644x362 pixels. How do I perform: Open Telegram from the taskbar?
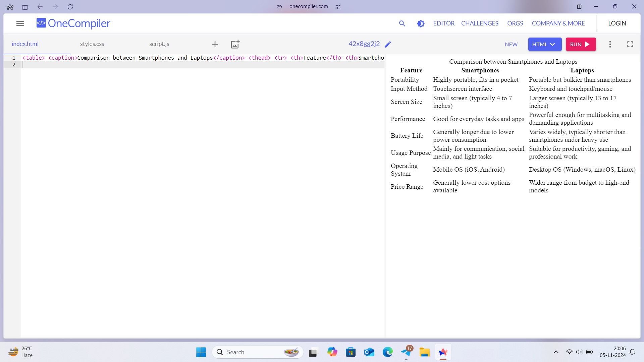coord(407,352)
